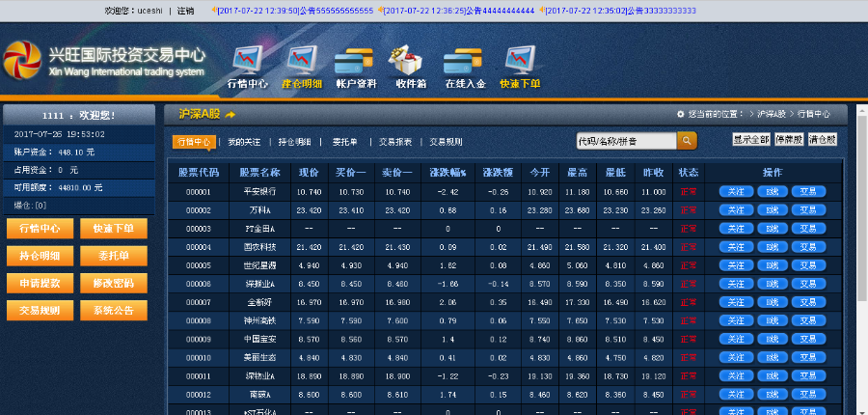Select the 交易报表 tab
Viewport: 868px width, 415px height.
click(x=394, y=142)
